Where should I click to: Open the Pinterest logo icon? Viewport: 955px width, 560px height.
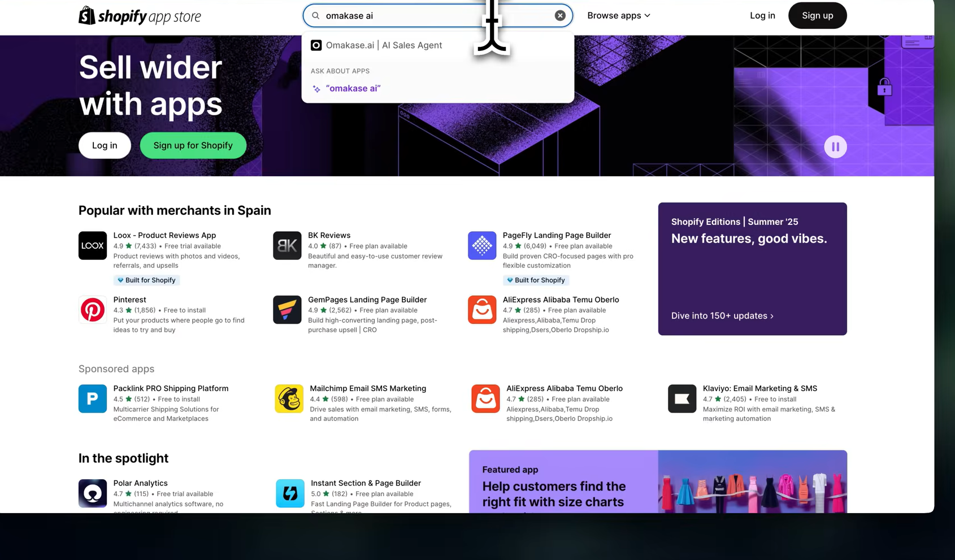click(93, 310)
